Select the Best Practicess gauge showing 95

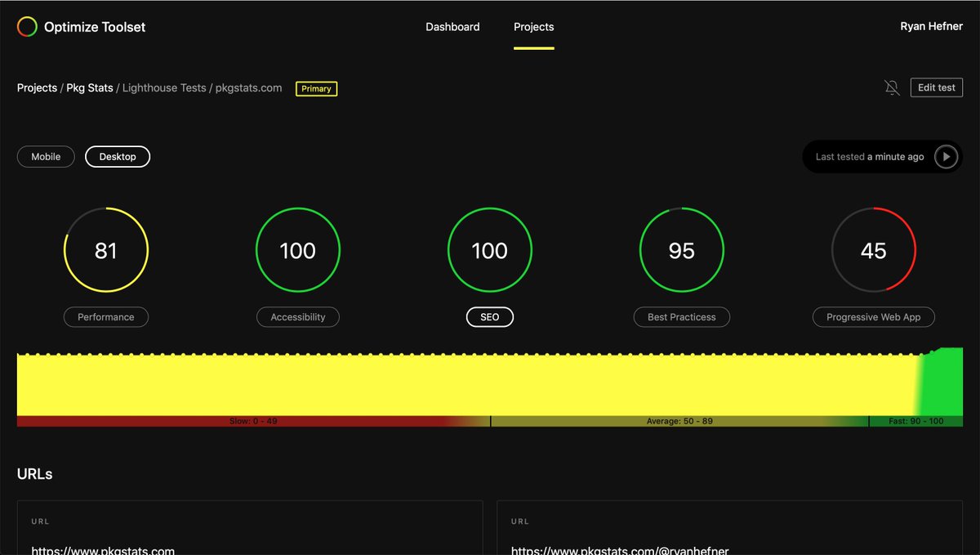681,250
